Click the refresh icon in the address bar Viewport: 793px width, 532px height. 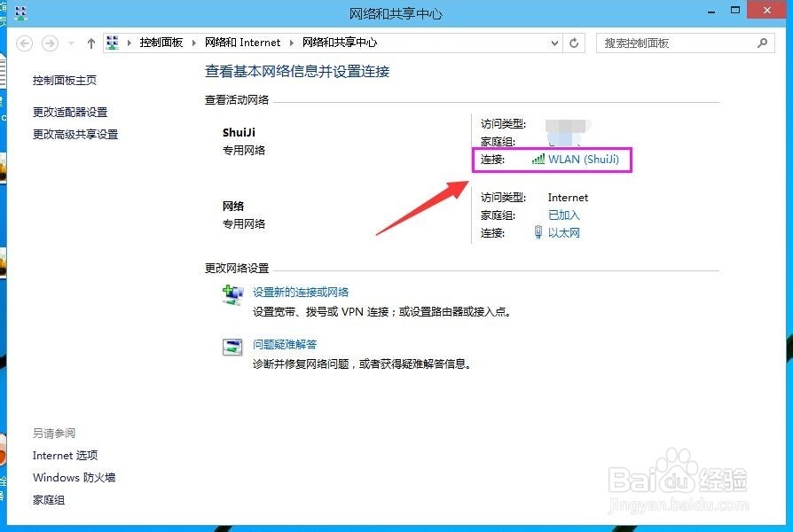[x=576, y=42]
